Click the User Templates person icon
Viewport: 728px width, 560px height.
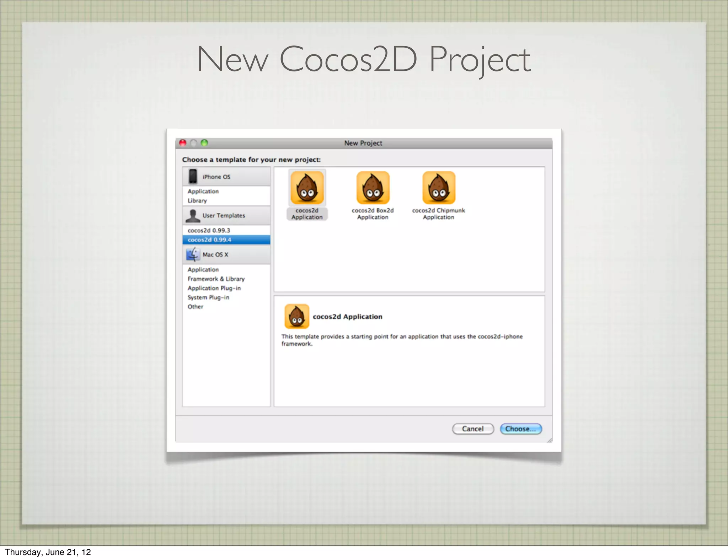pyautogui.click(x=193, y=215)
